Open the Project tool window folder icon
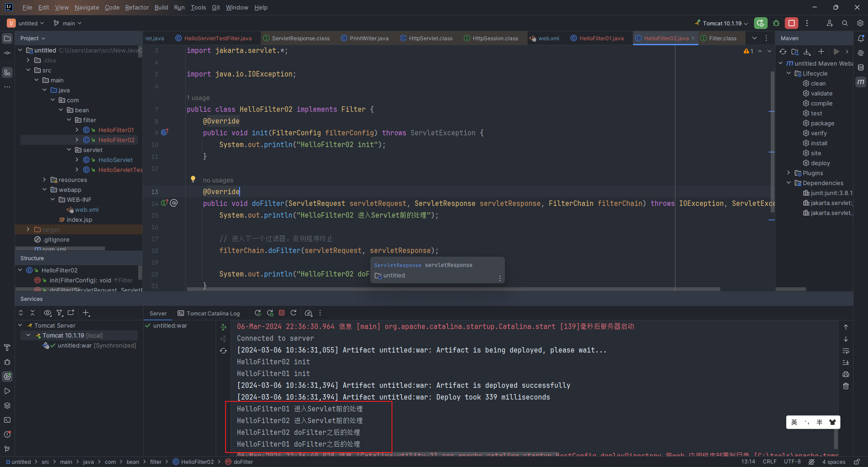 7,38
